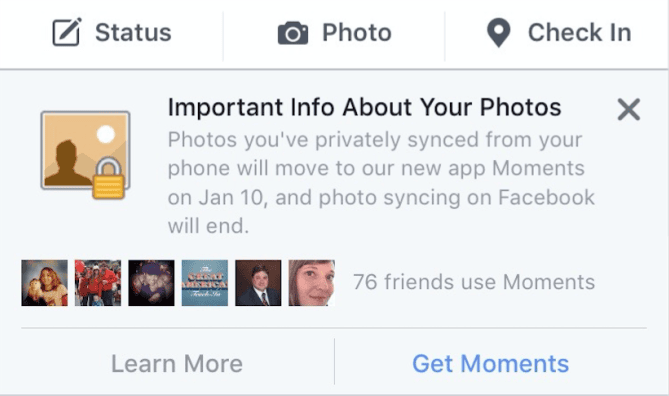669x396 pixels.
Task: Open the group in red shirts thumbnail
Action: [x=98, y=283]
